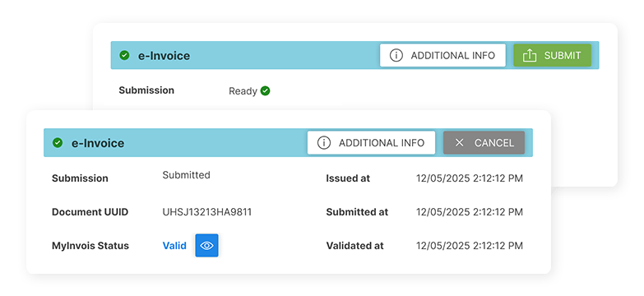Click the green check icon beside Ready

[266, 90]
